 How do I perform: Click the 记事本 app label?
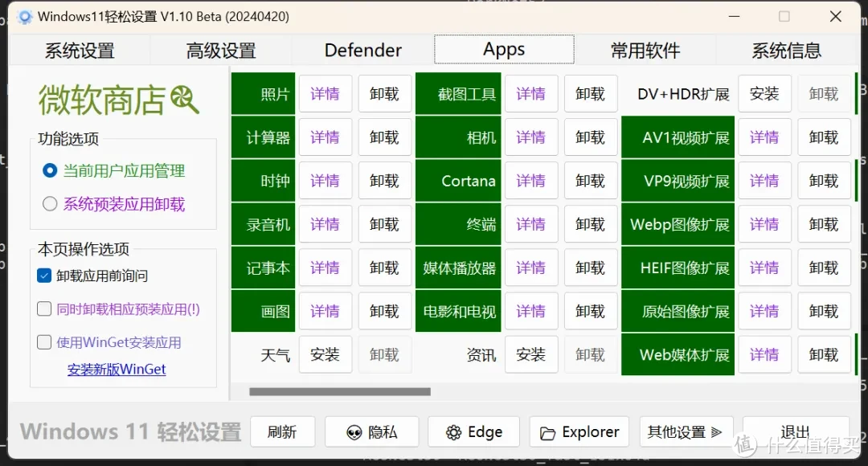pos(264,268)
